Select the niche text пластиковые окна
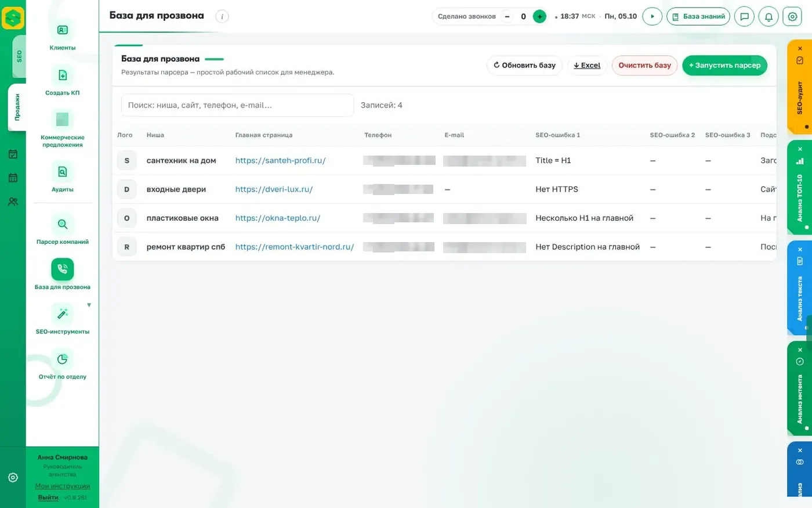 [182, 218]
